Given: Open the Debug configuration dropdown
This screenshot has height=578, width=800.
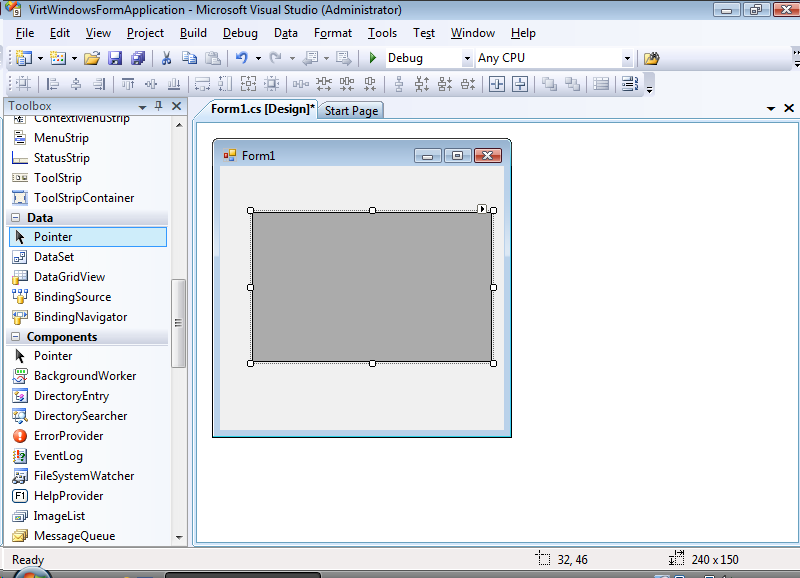Looking at the screenshot, I should coord(467,59).
